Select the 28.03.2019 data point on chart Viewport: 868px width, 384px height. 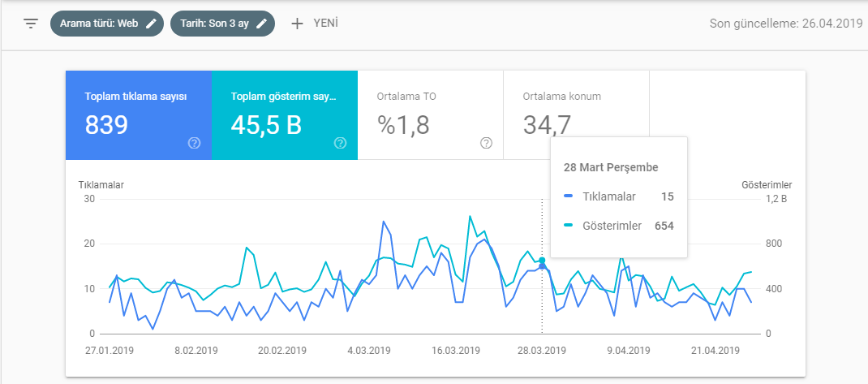point(542,266)
